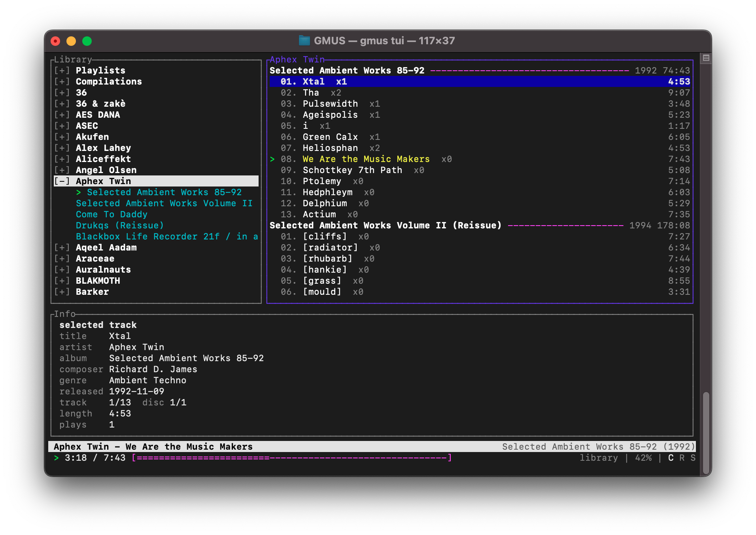Viewport: 756px width, 535px height.
Task: Select track [grass]
Action: coord(480,281)
